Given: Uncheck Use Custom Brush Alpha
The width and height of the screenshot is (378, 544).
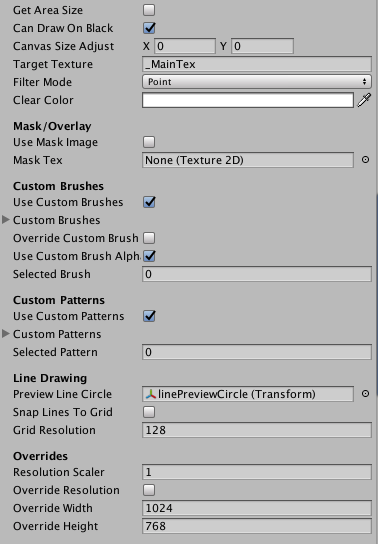Looking at the screenshot, I should click(149, 256).
